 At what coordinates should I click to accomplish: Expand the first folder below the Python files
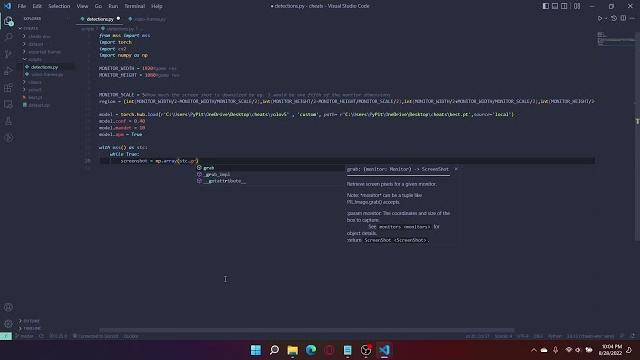tap(34, 82)
